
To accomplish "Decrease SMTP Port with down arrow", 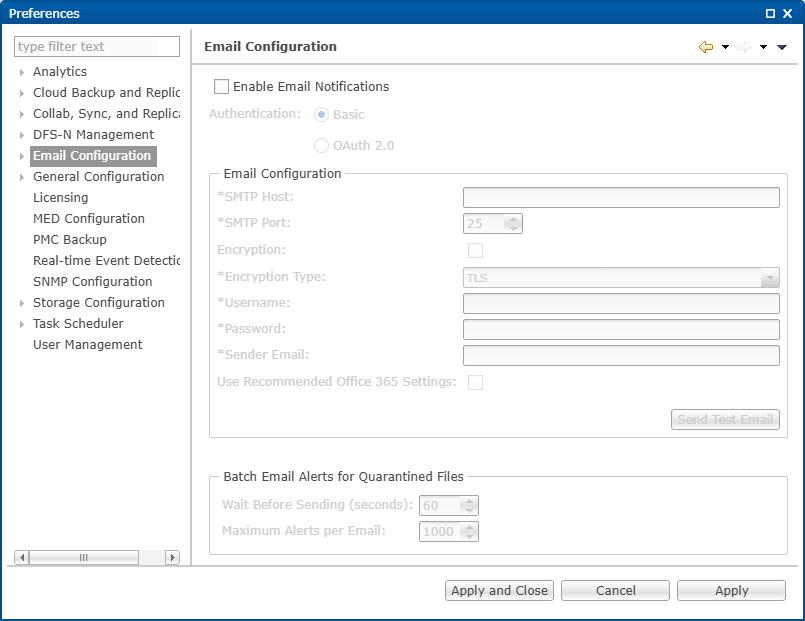I will [x=513, y=228].
